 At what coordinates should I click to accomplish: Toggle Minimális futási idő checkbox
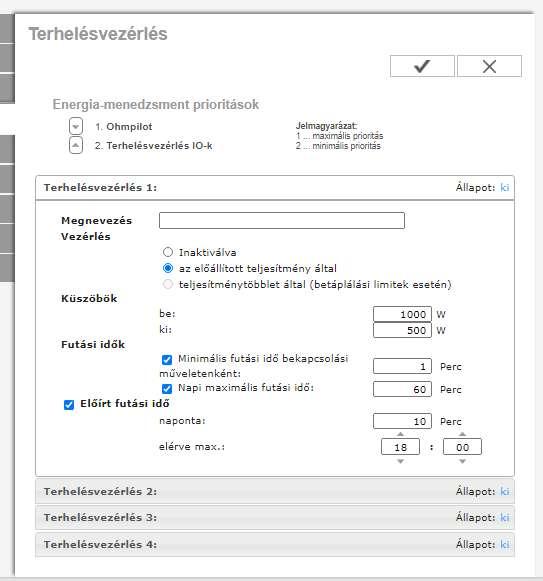click(167, 359)
